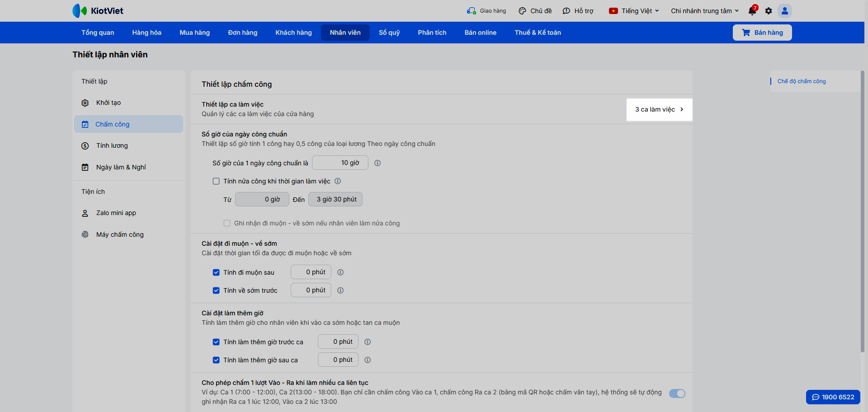The height and width of the screenshot is (412, 868).
Task: Edit Tính về sớm trước minutes field
Action: [311, 290]
